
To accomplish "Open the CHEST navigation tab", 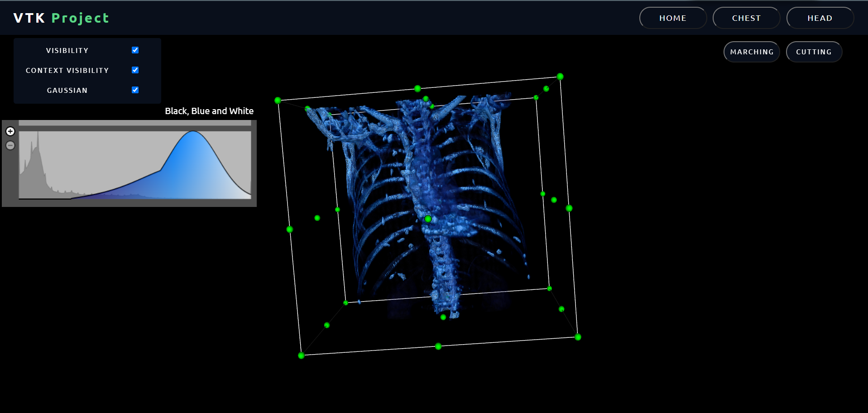I will (x=746, y=18).
